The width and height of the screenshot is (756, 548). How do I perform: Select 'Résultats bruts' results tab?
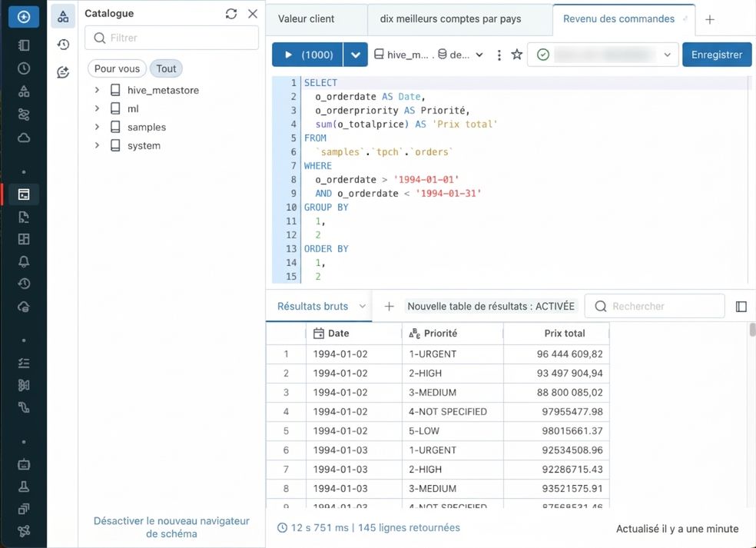click(313, 307)
